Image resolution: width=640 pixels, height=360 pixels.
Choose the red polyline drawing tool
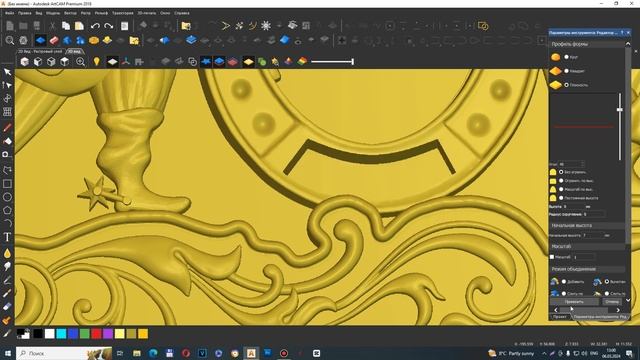click(x=7, y=128)
